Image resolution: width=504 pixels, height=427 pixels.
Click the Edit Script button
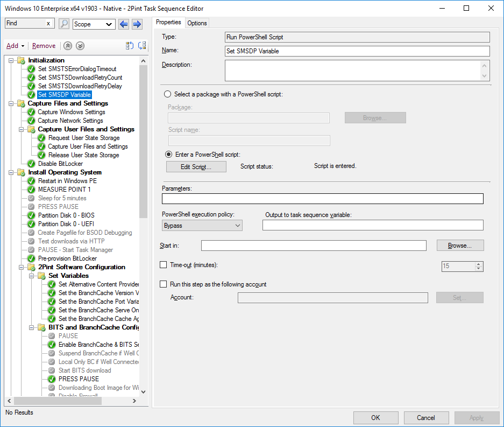click(x=196, y=167)
